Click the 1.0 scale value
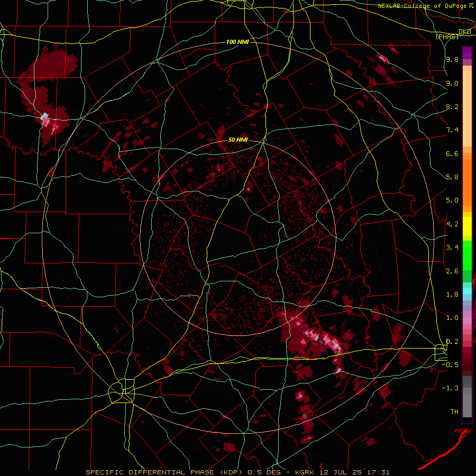The width and height of the screenshot is (476, 476). coord(452,318)
